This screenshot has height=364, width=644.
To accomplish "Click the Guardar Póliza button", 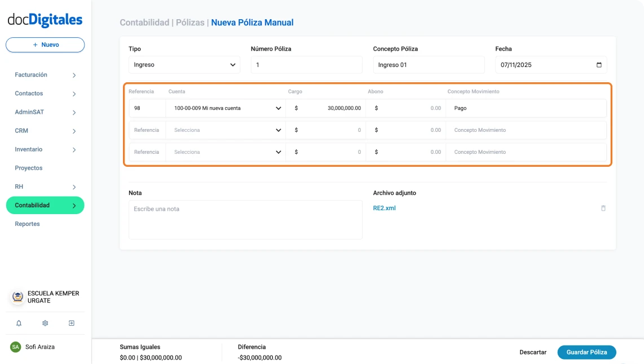I will coord(586,352).
